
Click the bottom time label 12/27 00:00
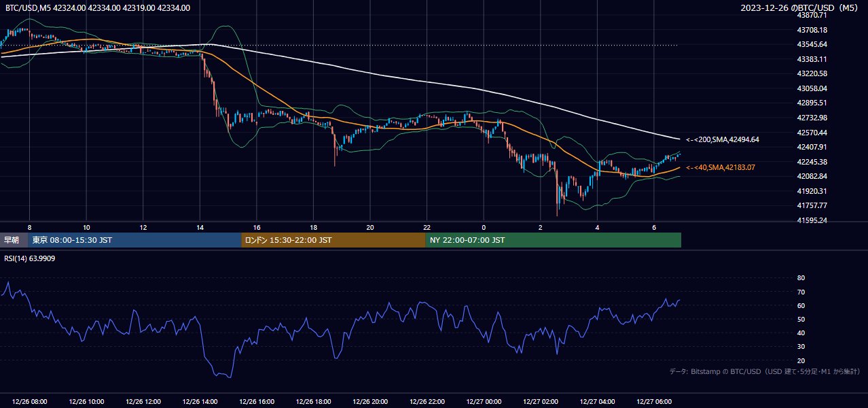[x=484, y=402]
